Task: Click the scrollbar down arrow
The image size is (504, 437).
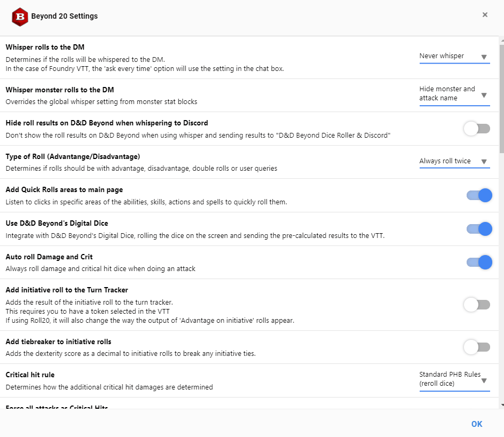Action: click(502, 405)
